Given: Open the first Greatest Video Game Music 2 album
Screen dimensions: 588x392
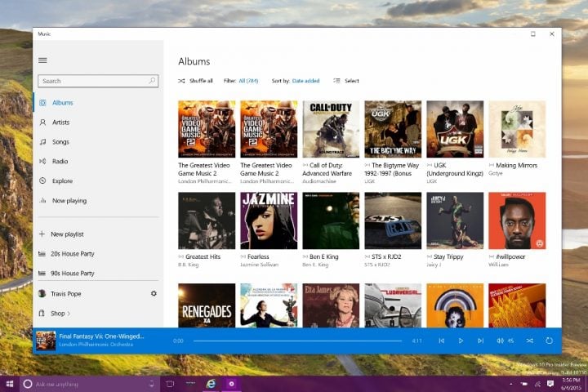Looking at the screenshot, I should (207, 129).
